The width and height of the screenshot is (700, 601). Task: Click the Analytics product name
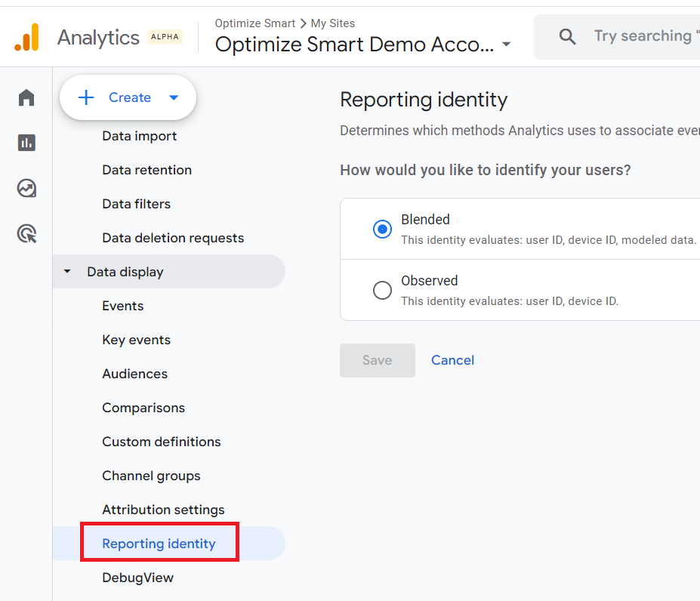98,38
